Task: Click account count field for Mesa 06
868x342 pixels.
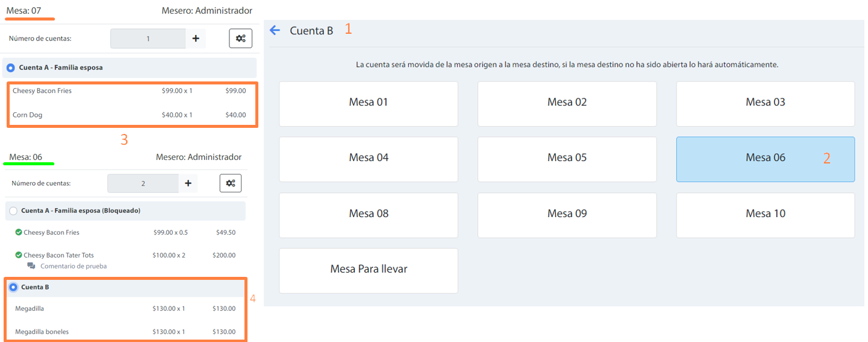Action: point(143,183)
